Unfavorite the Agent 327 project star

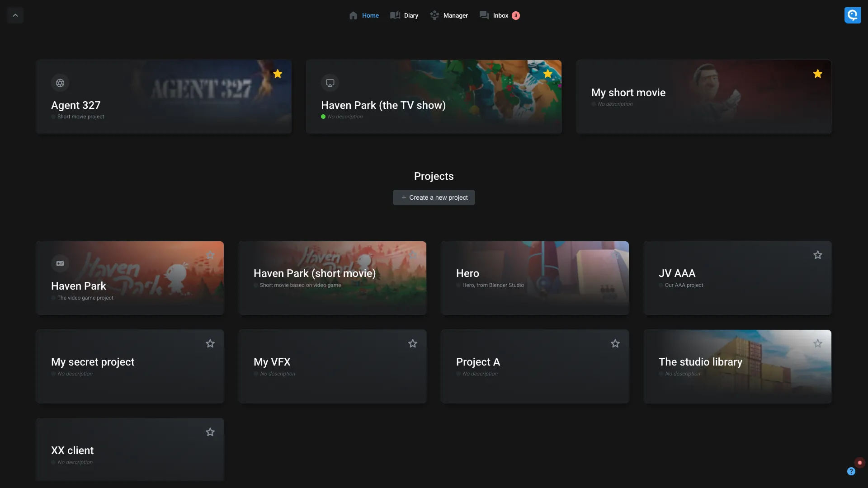[x=278, y=74]
